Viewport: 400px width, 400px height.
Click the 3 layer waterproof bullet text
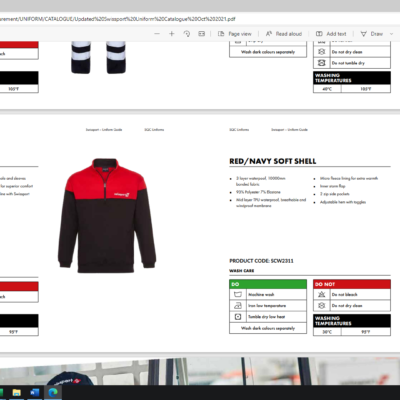[x=261, y=181]
